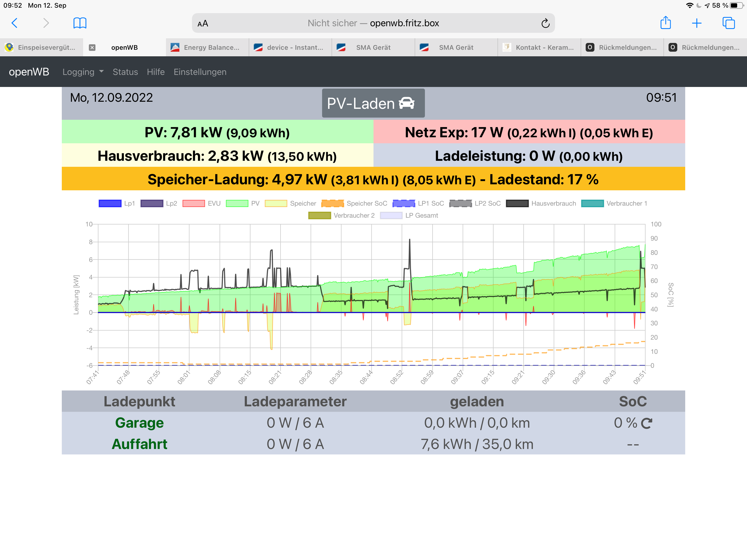Expand the Logging dropdown menu
747x560 pixels.
tap(83, 72)
